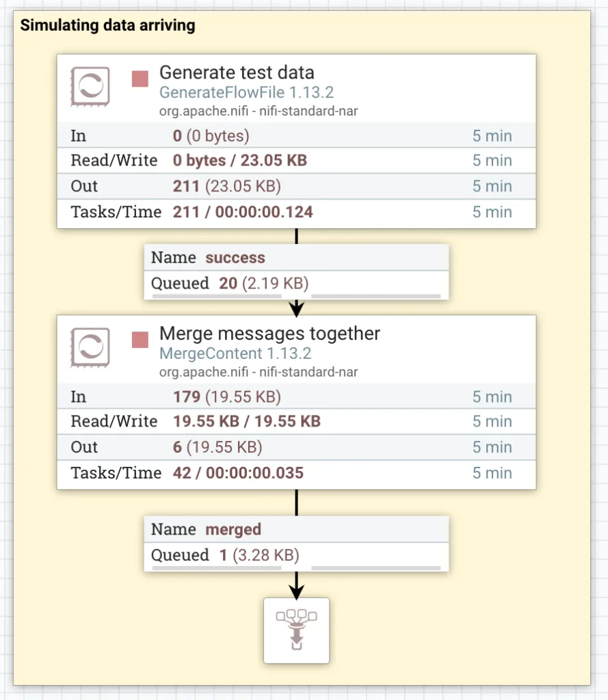Select the success connection name row
The height and width of the screenshot is (700, 608).
click(296, 258)
